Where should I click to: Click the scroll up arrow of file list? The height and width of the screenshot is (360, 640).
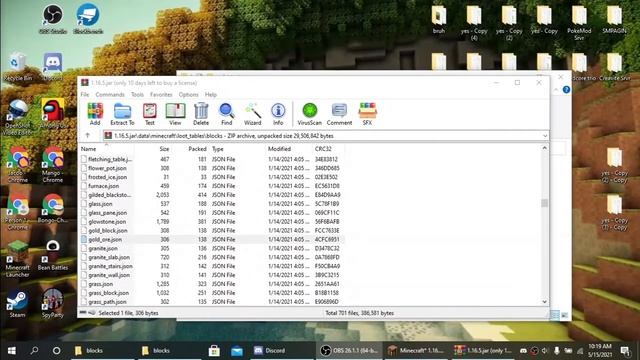coord(544,148)
